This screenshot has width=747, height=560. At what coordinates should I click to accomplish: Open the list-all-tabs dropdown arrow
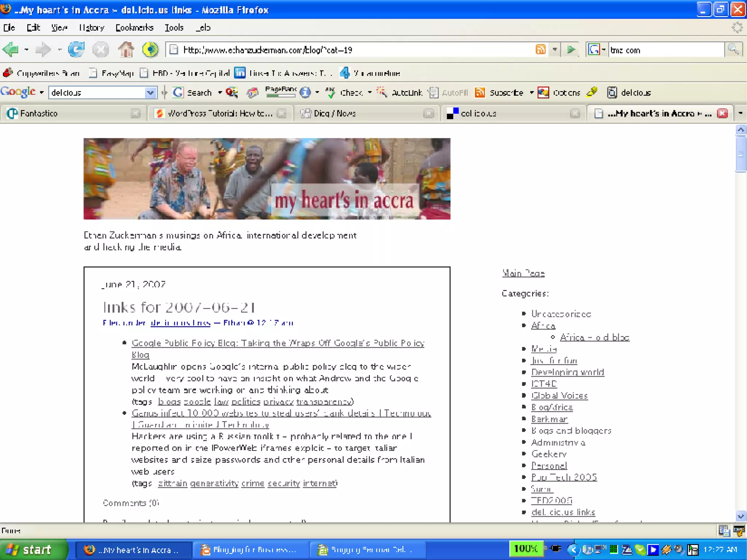pyautogui.click(x=740, y=113)
